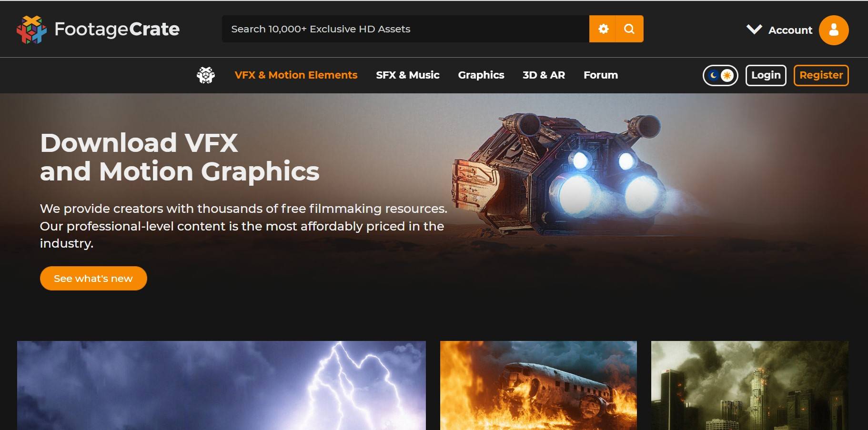The height and width of the screenshot is (430, 868).
Task: Toggle dark/light mode switch
Action: 720,75
